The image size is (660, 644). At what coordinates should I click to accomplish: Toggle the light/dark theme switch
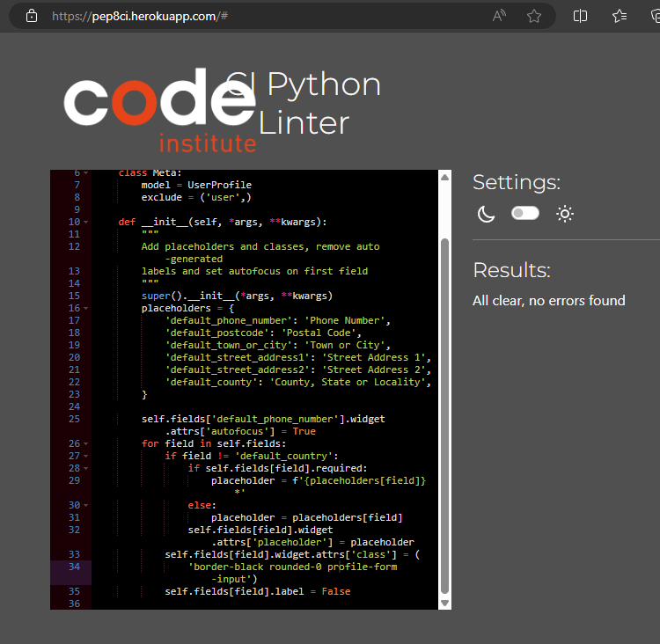click(x=524, y=213)
